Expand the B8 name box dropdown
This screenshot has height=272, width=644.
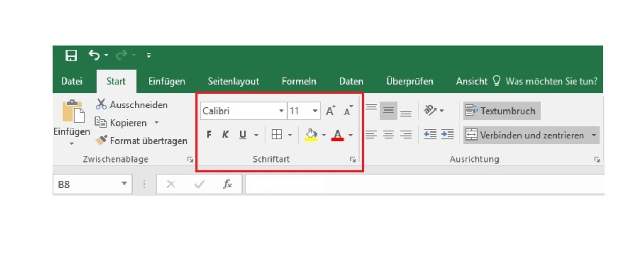tap(124, 184)
